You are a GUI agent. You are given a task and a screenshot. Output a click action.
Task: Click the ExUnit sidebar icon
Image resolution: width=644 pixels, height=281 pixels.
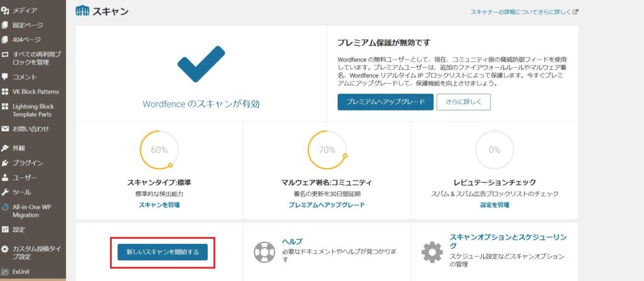pos(5,272)
